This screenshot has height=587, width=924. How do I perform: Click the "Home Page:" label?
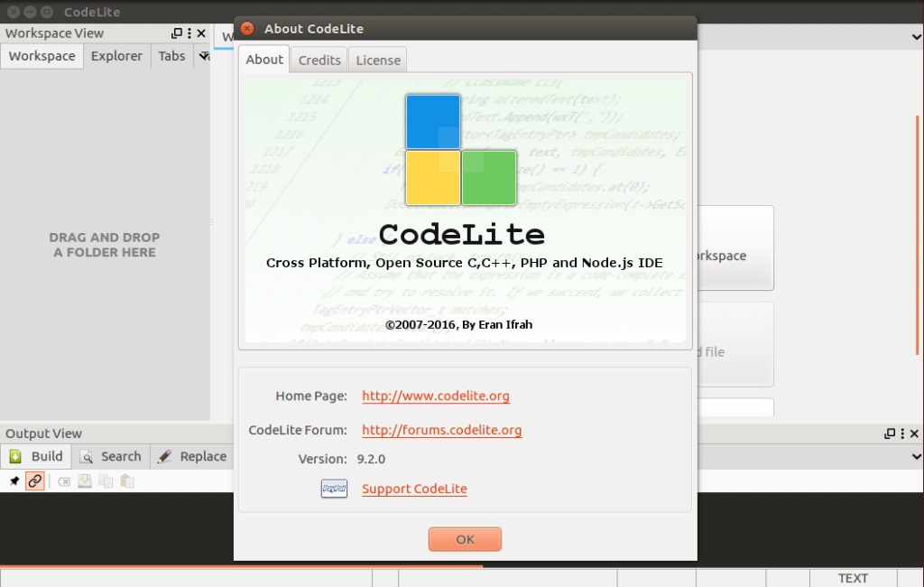(311, 396)
